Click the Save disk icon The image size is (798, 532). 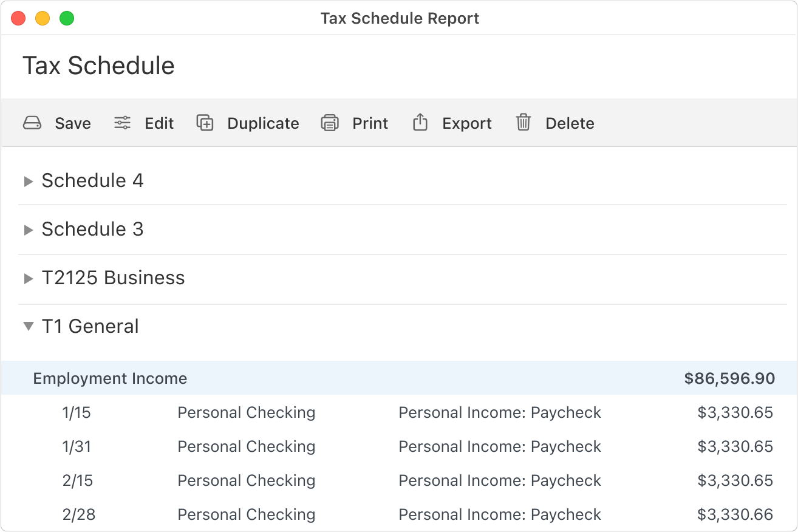click(32, 123)
